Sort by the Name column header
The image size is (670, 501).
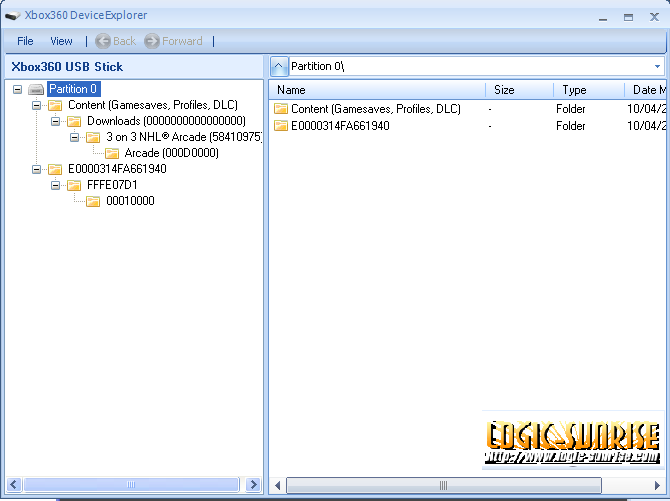378,90
